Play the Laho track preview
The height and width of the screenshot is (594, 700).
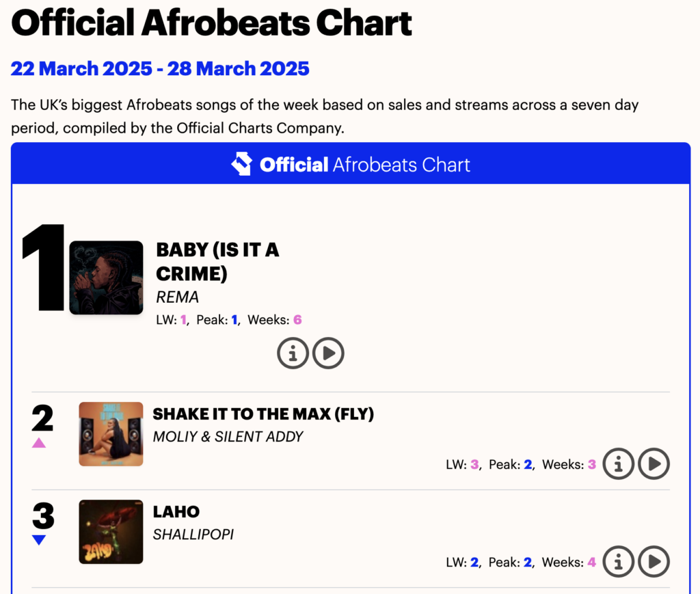tap(654, 562)
